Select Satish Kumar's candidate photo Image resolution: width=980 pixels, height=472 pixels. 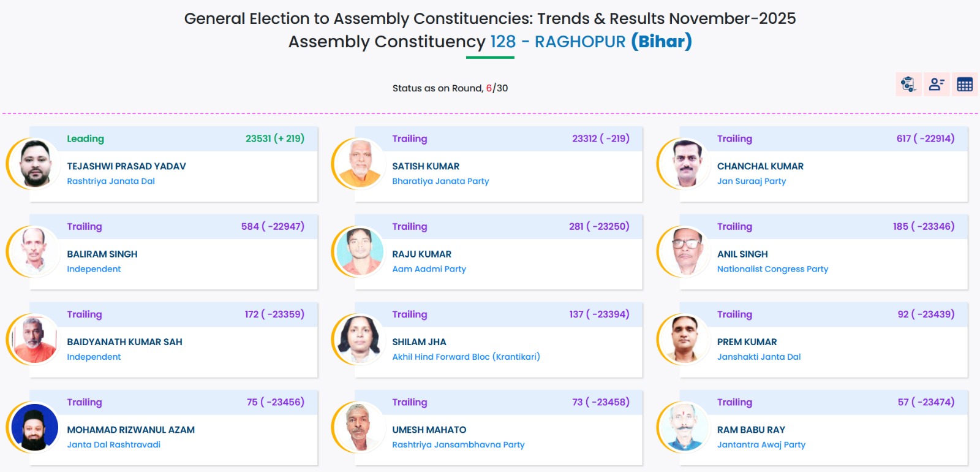pos(360,164)
